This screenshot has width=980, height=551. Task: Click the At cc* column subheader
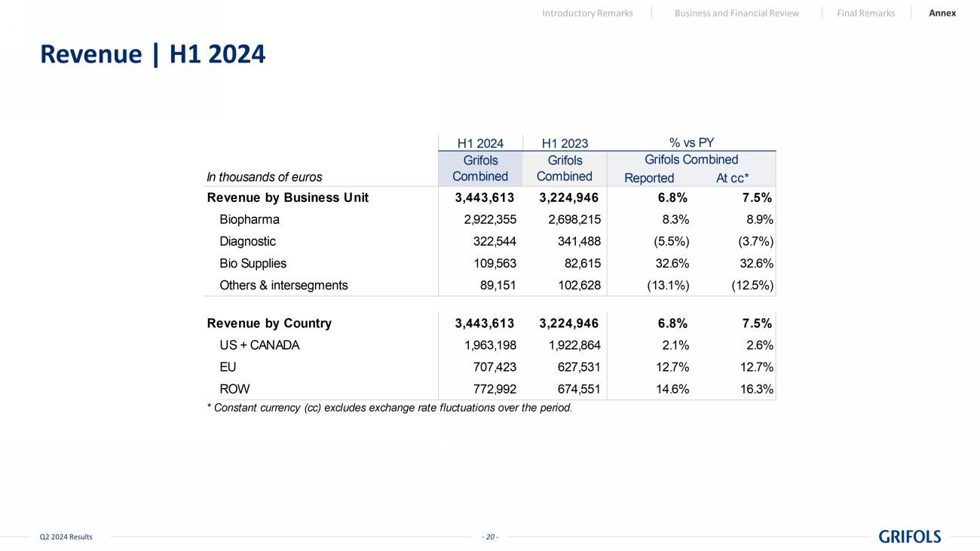coord(732,178)
